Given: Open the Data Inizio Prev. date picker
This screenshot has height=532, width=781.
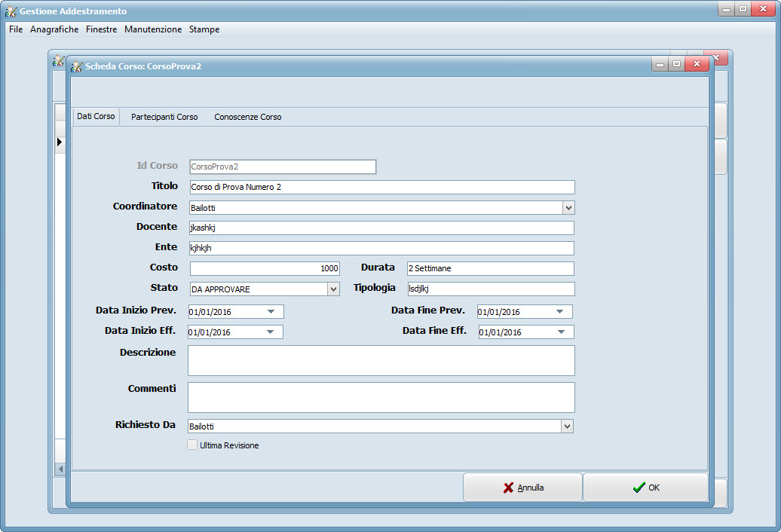Looking at the screenshot, I should (271, 311).
